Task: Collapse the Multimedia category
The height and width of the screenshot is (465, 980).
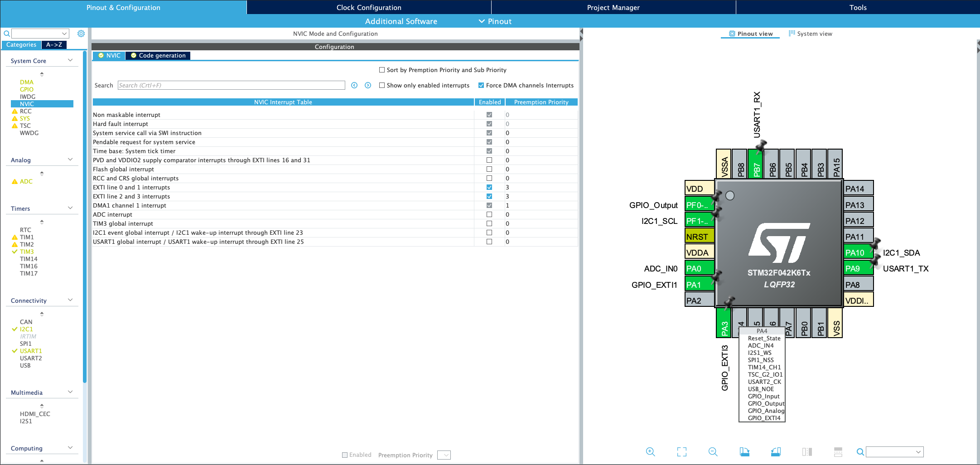Action: click(x=70, y=392)
